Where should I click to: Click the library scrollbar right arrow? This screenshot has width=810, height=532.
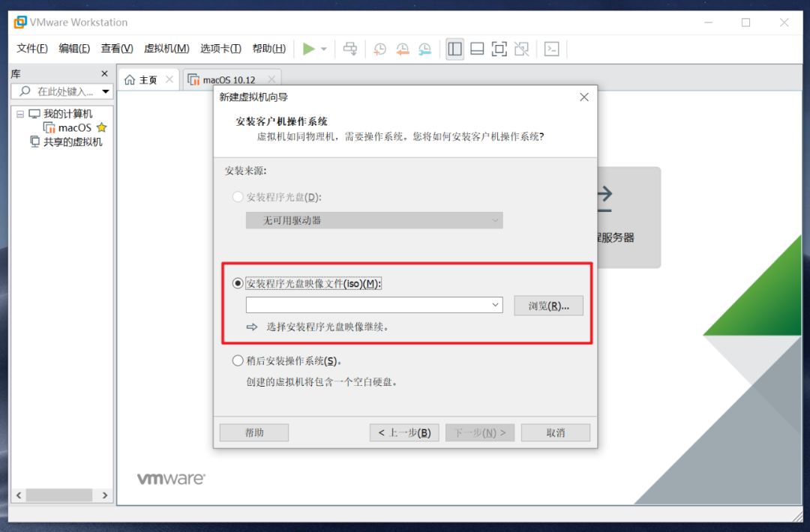click(105, 495)
